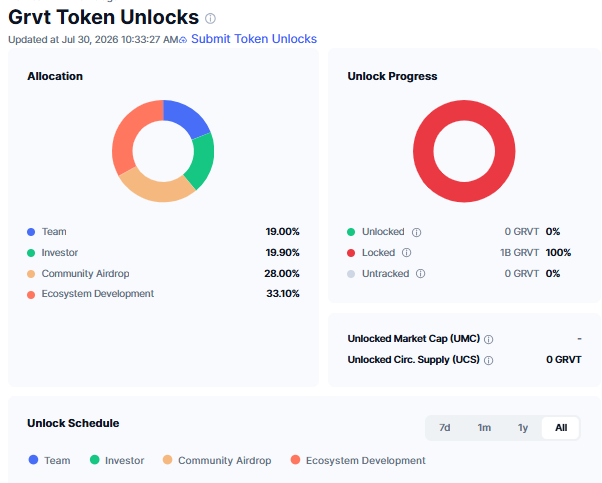Click the coral Ecosystem Development dot in Allocation list
This screenshot has height=483, width=602.
tap(31, 294)
